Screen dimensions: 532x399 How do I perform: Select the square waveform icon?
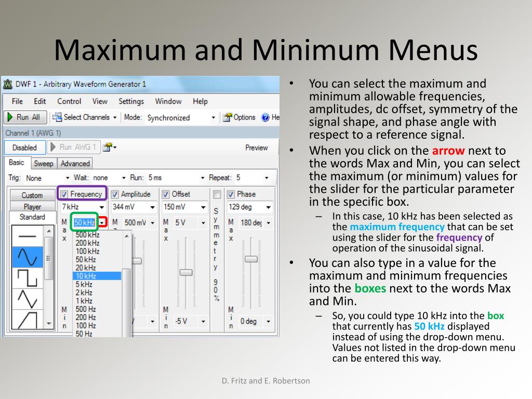click(28, 278)
